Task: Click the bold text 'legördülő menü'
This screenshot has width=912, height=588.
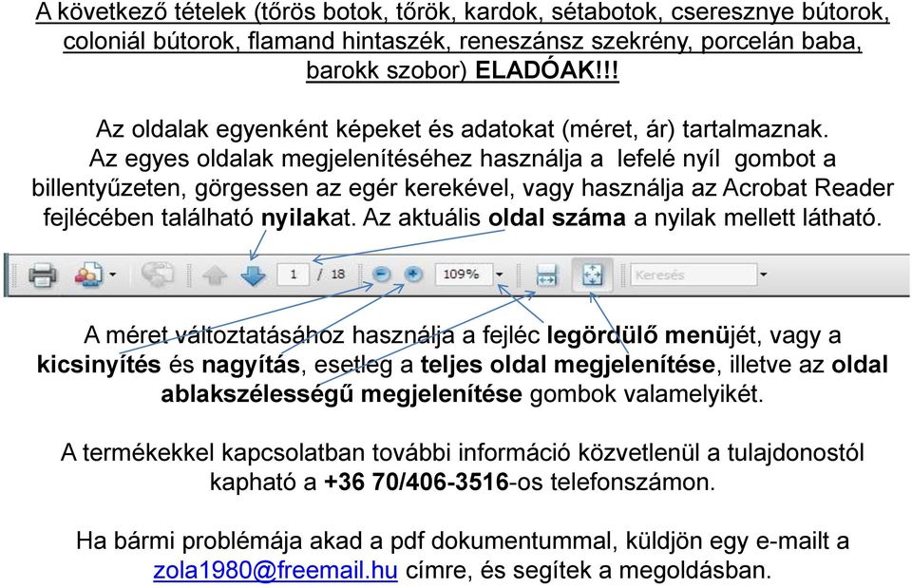Action: click(638, 335)
